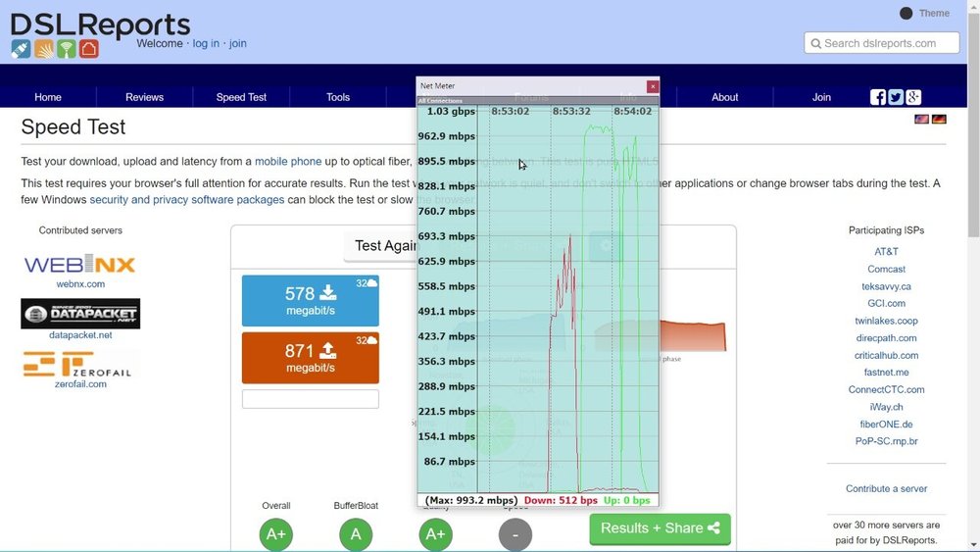This screenshot has height=552, width=980.
Task: Click the cloud 32 badge on download tile
Action: [367, 283]
